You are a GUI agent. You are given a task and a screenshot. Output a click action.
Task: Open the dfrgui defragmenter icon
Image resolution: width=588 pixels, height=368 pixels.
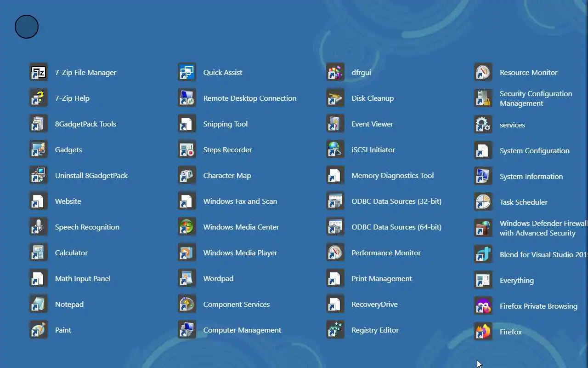click(335, 72)
